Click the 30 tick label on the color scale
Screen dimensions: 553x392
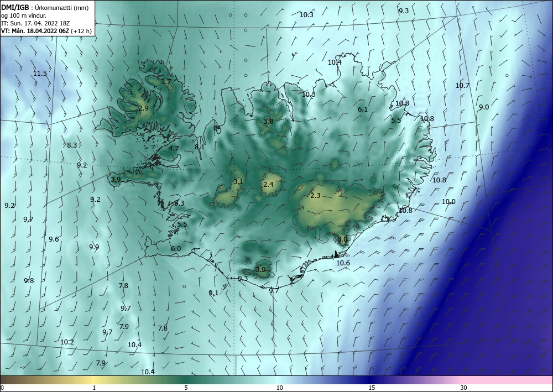point(463,388)
